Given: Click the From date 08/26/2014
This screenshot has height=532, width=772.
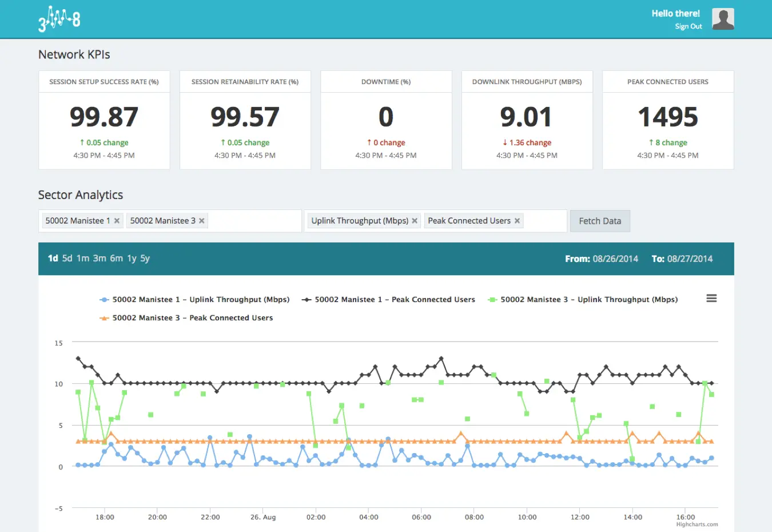Looking at the screenshot, I should tap(615, 259).
